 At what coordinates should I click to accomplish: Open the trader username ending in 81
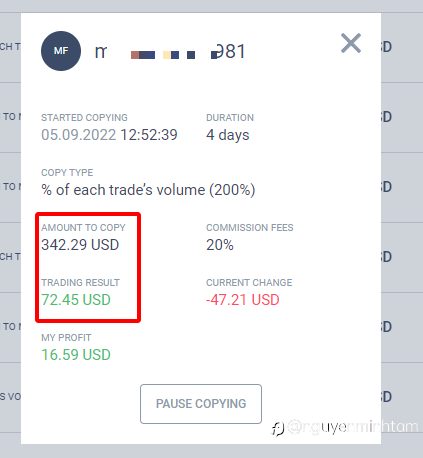pyautogui.click(x=170, y=52)
